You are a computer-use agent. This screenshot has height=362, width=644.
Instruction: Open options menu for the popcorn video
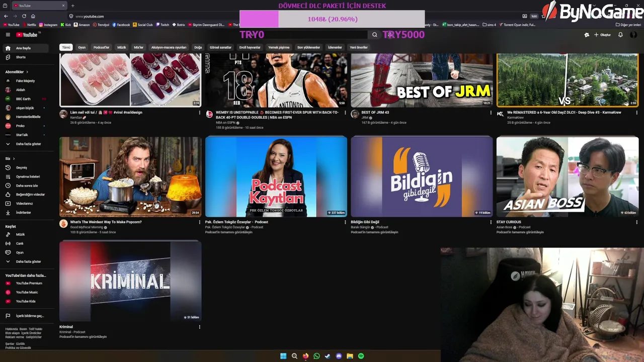click(x=200, y=222)
